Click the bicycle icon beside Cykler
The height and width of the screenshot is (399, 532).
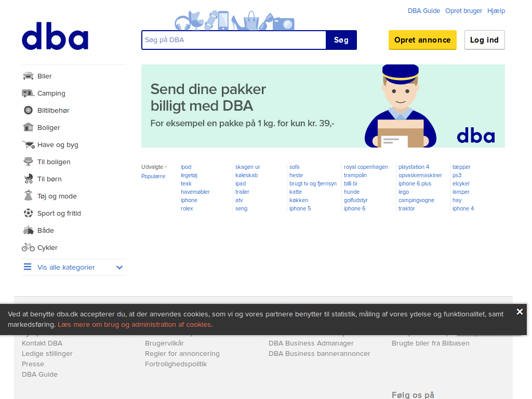click(28, 247)
